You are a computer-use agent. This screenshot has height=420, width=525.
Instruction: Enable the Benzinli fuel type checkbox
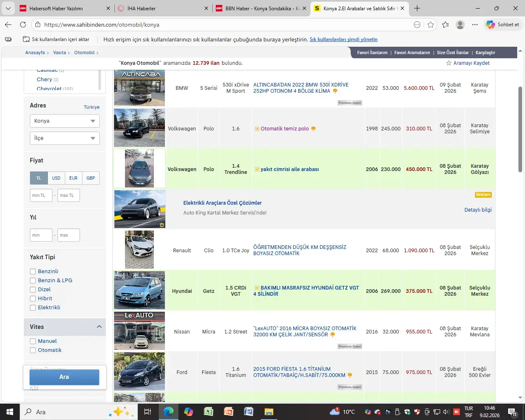[x=33, y=272]
